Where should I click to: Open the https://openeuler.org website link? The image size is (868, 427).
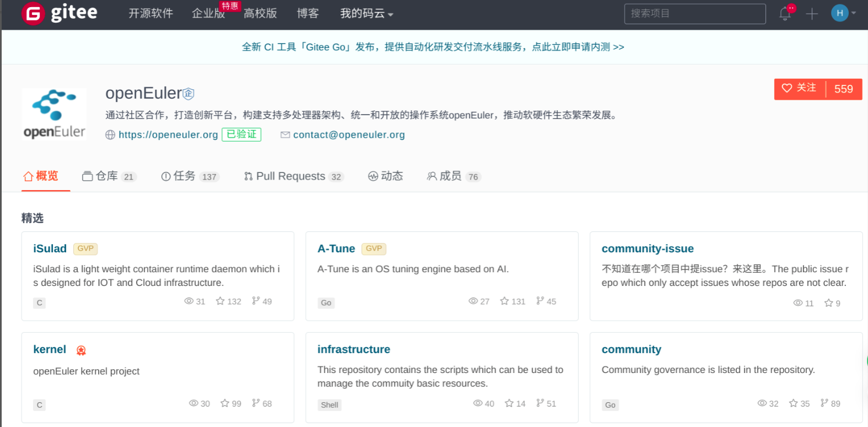tap(168, 134)
